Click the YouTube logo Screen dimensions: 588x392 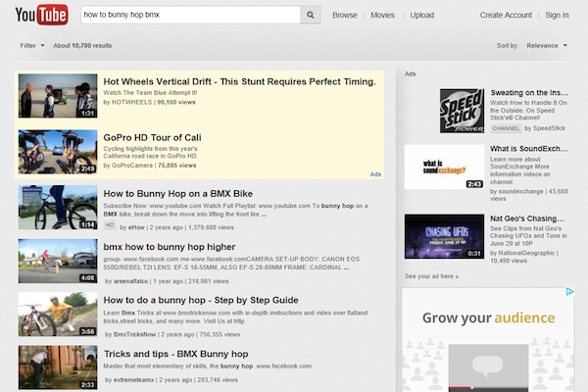41,15
